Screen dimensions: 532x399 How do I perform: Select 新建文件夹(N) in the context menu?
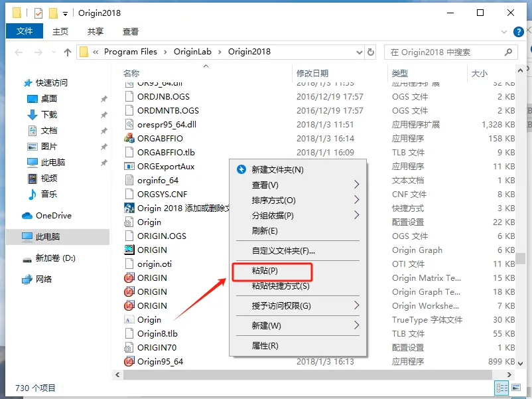(x=277, y=169)
